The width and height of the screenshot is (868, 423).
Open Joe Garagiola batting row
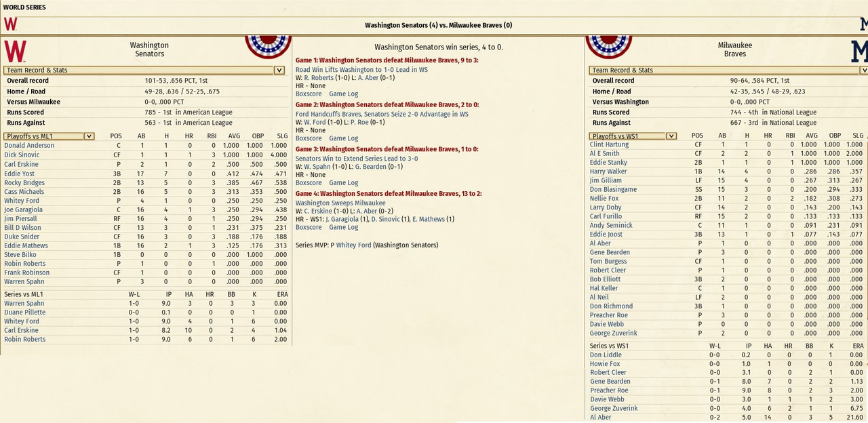pos(146,210)
